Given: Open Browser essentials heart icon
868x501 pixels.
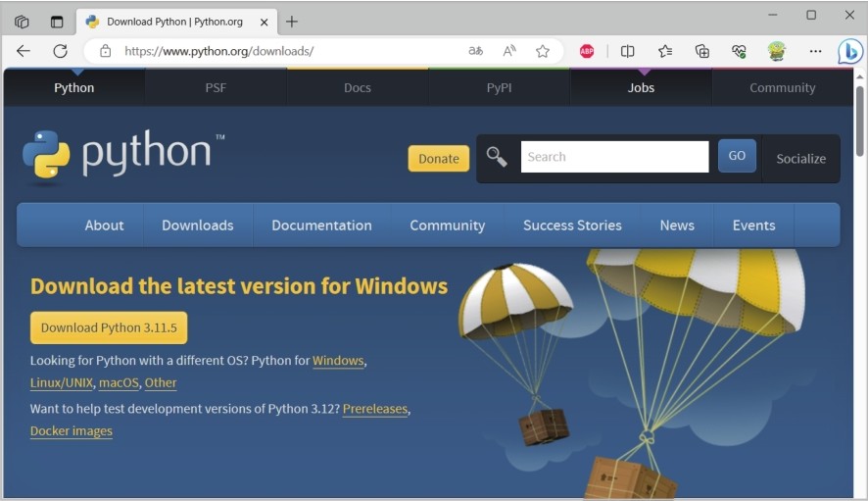Looking at the screenshot, I should click(739, 51).
